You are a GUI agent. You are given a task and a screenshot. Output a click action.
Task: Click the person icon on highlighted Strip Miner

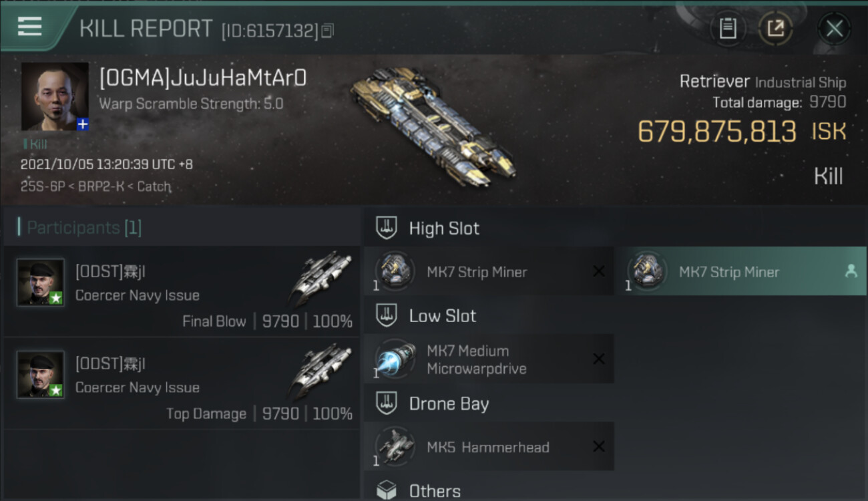[x=851, y=271]
